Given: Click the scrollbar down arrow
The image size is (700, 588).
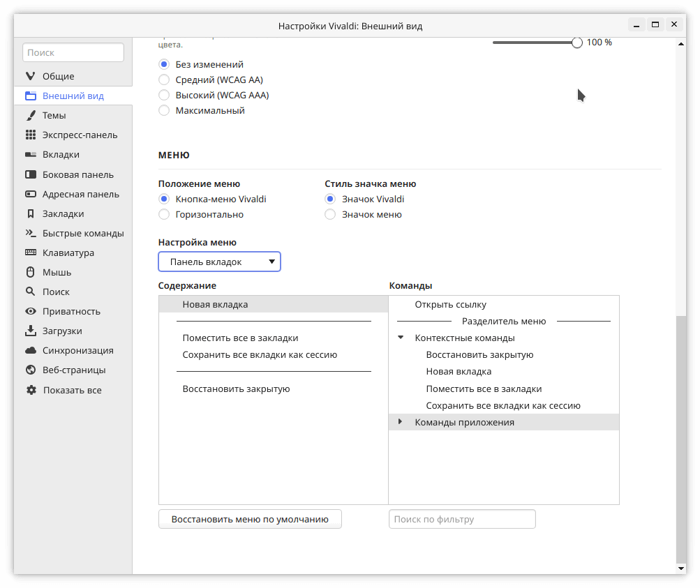Looking at the screenshot, I should click(x=681, y=568).
